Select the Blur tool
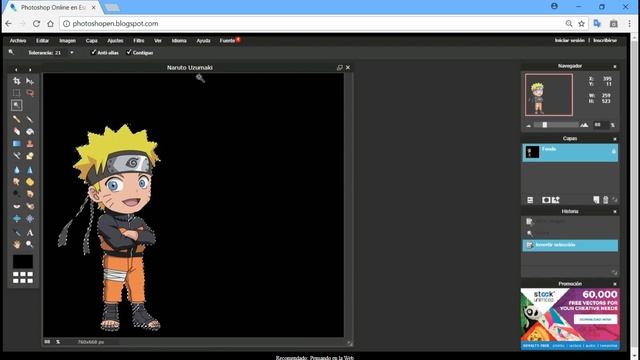This screenshot has width=640, height=360. pyautogui.click(x=16, y=170)
